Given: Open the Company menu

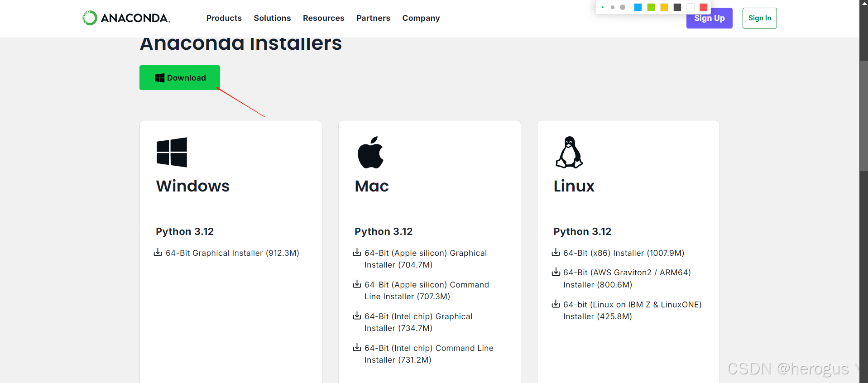Looking at the screenshot, I should [x=421, y=18].
